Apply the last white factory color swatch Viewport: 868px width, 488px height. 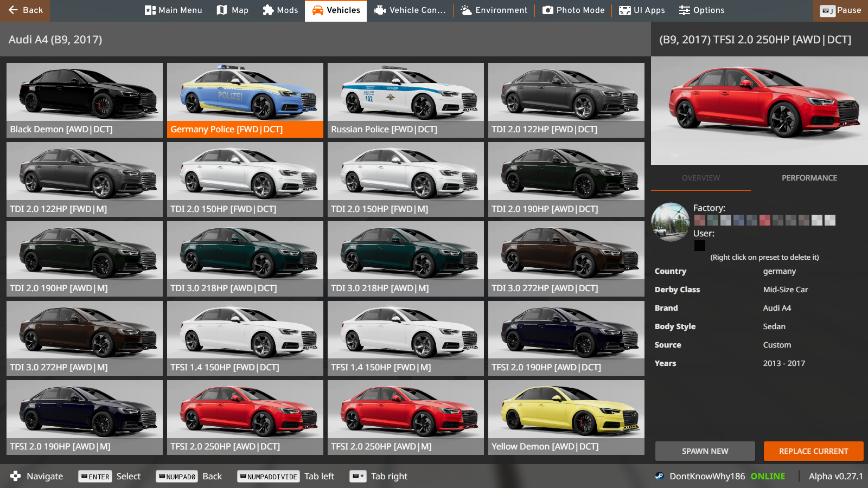(830, 220)
